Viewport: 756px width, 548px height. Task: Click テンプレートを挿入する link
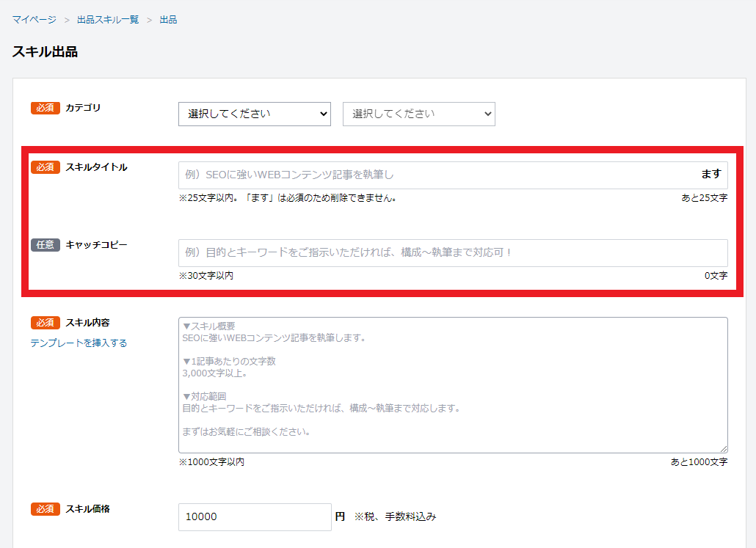coord(79,343)
